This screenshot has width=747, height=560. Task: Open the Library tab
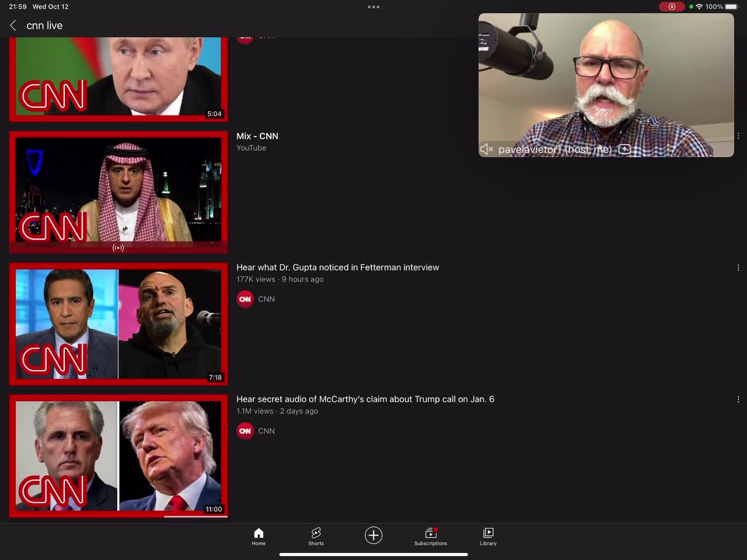488,537
